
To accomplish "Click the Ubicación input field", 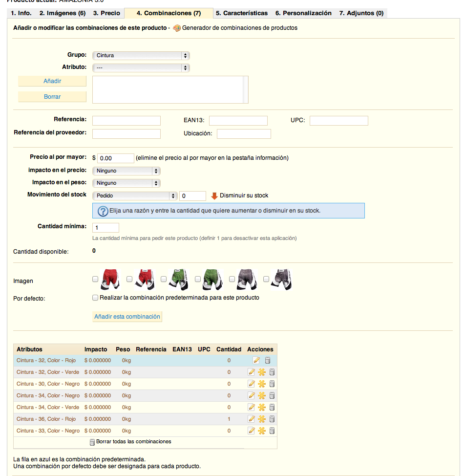I will 244,134.
